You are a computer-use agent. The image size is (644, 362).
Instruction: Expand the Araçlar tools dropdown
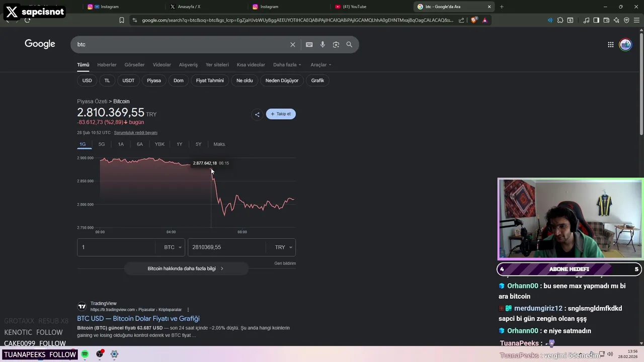coord(320,65)
